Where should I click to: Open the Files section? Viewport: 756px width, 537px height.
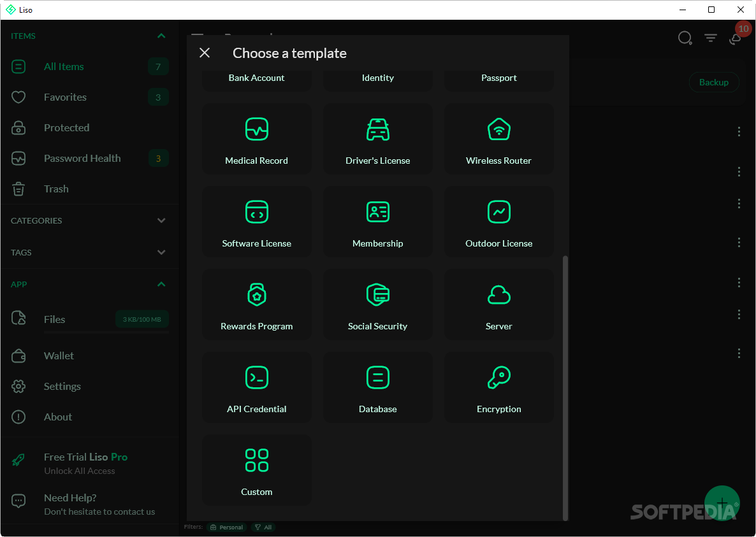89,319
